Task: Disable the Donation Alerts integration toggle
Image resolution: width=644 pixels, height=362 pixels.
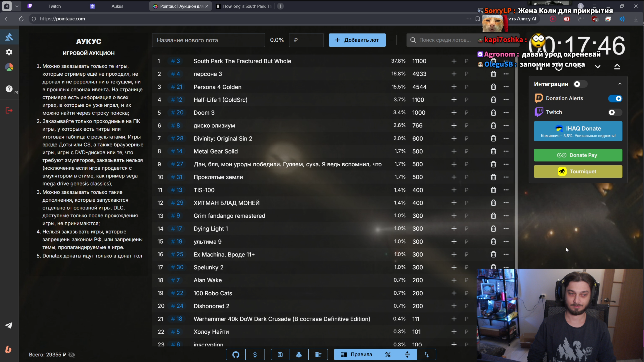Action: 615,99
